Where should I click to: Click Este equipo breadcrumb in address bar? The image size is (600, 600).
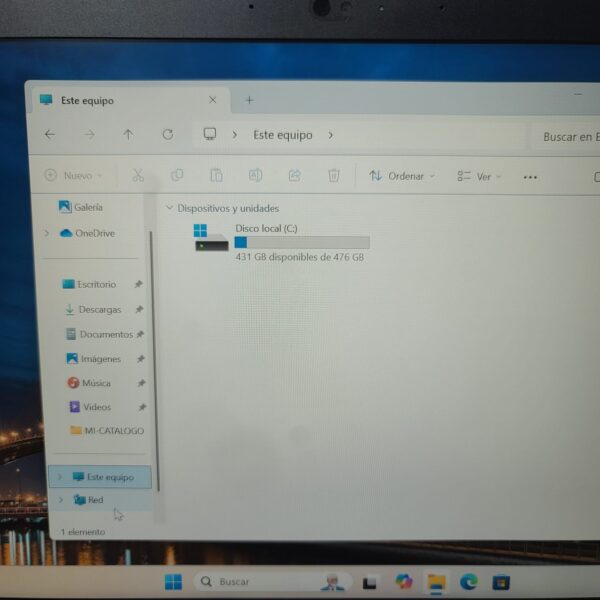pyautogui.click(x=283, y=135)
